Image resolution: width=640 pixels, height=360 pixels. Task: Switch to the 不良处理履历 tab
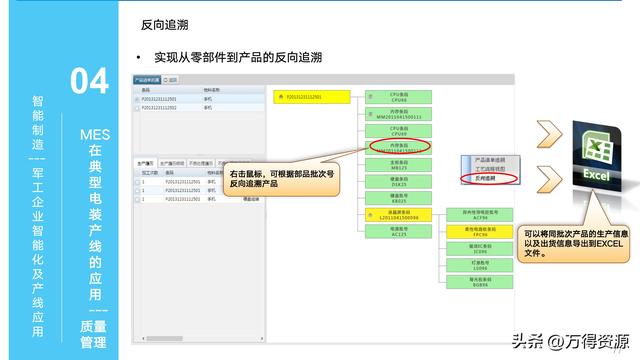click(x=201, y=163)
